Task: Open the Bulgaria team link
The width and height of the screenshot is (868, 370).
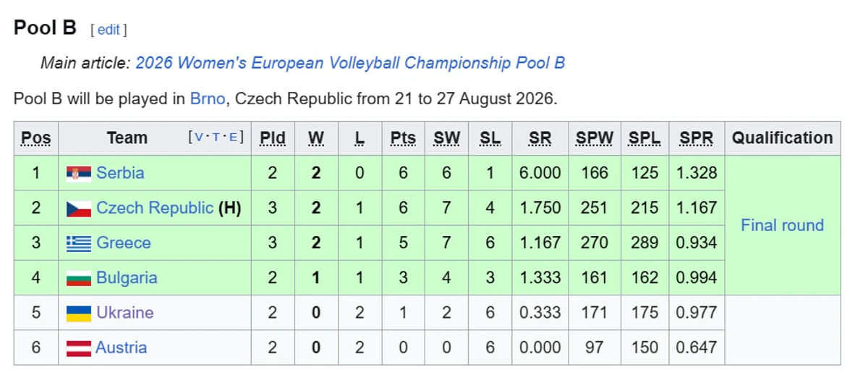Action: [127, 278]
